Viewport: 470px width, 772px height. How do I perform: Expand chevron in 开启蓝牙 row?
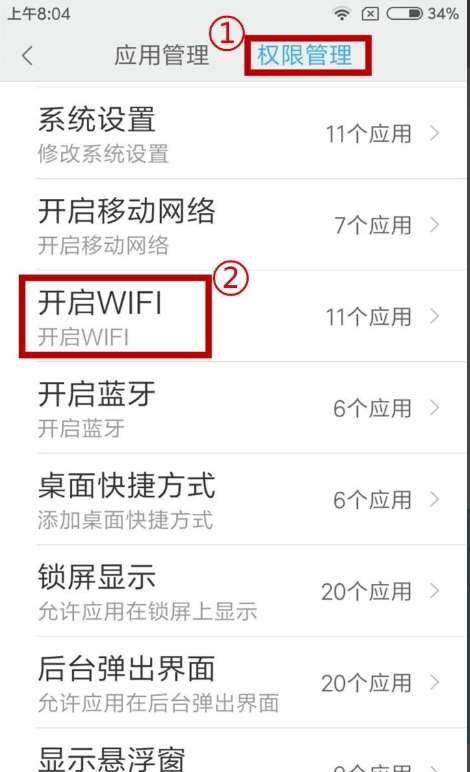coord(434,408)
